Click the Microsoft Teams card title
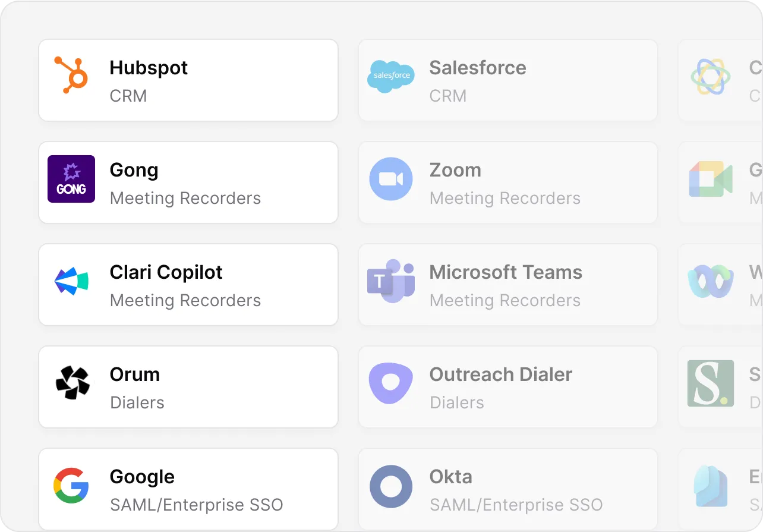This screenshot has height=532, width=763. click(506, 272)
